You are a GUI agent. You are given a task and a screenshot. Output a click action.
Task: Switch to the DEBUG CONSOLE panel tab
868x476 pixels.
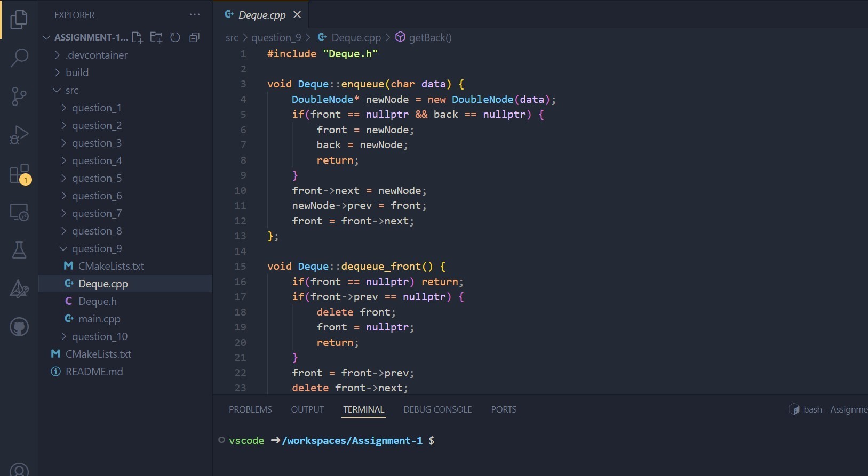point(437,409)
